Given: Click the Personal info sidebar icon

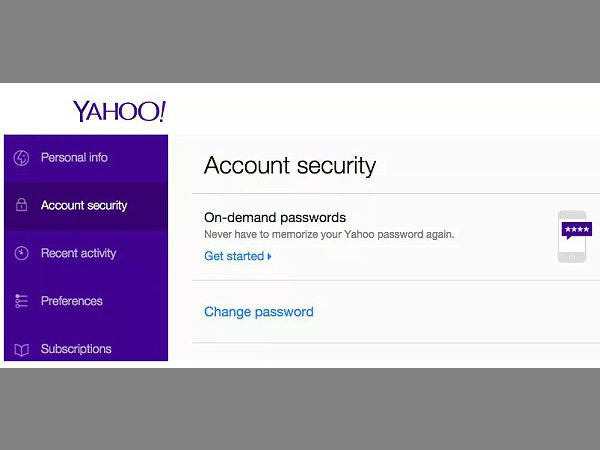Looking at the screenshot, I should [21, 158].
